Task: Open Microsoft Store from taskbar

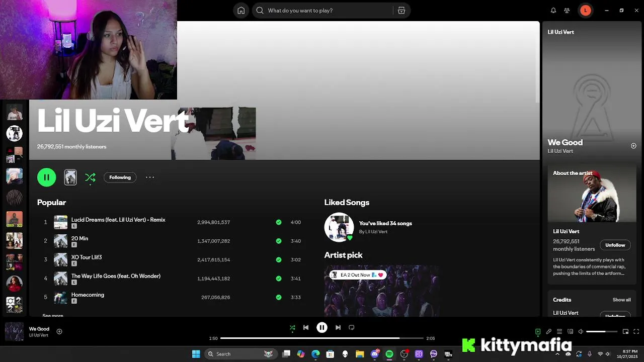Action: click(x=330, y=354)
